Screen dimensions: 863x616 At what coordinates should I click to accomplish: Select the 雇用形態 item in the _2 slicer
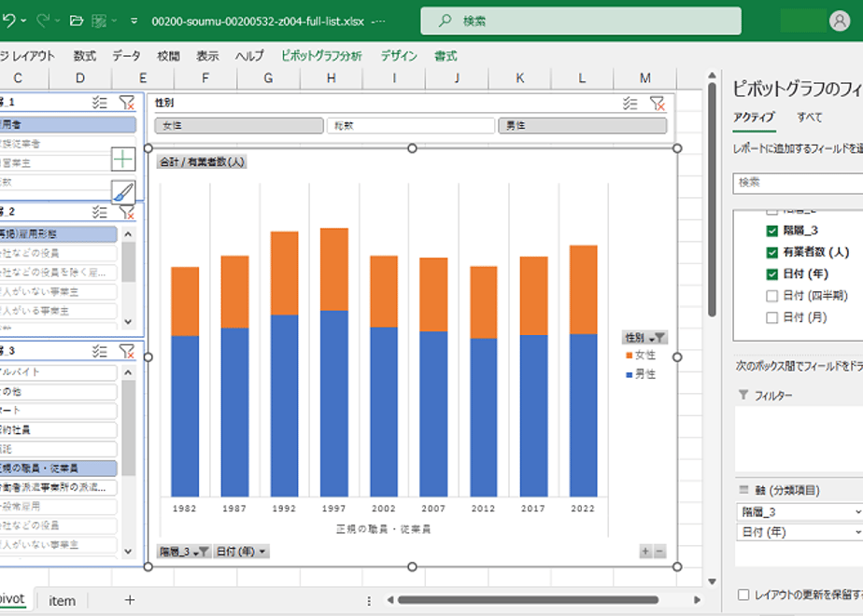click(58, 233)
